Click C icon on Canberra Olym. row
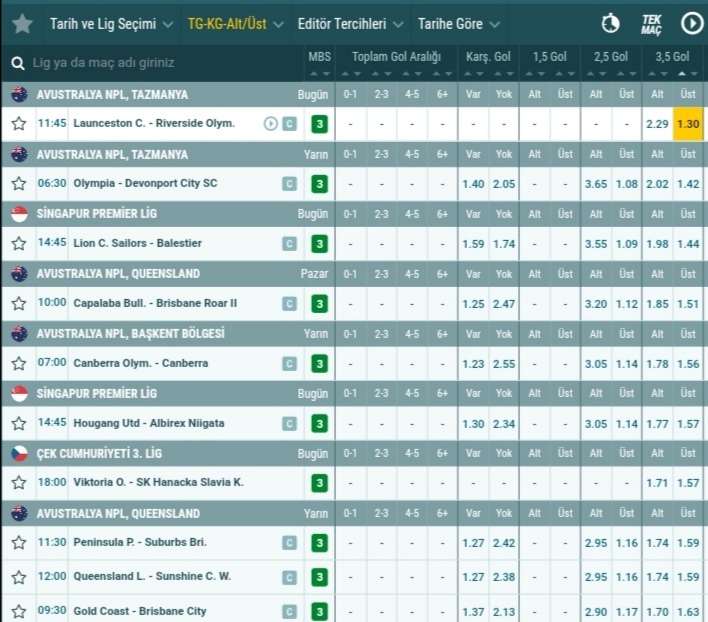 point(289,363)
